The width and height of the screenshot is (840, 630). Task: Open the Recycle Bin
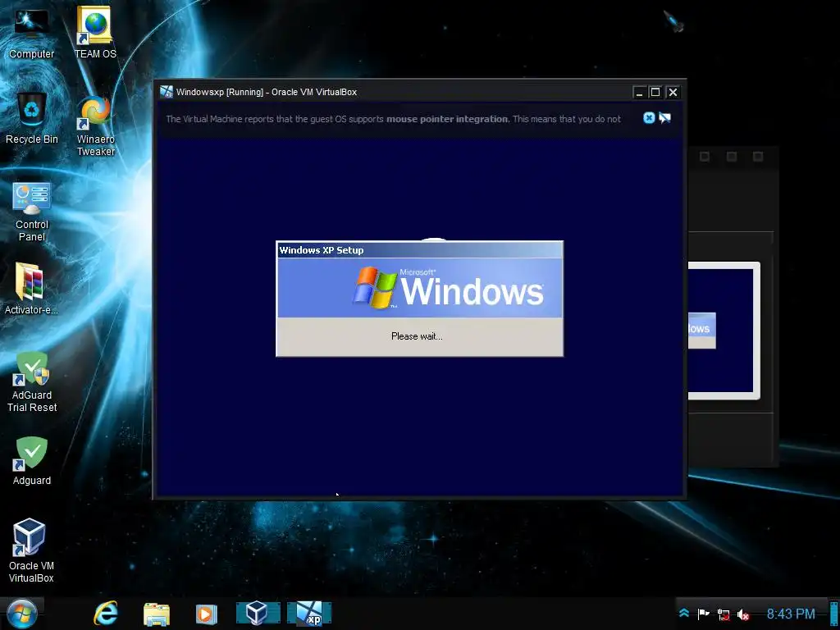pos(32,118)
